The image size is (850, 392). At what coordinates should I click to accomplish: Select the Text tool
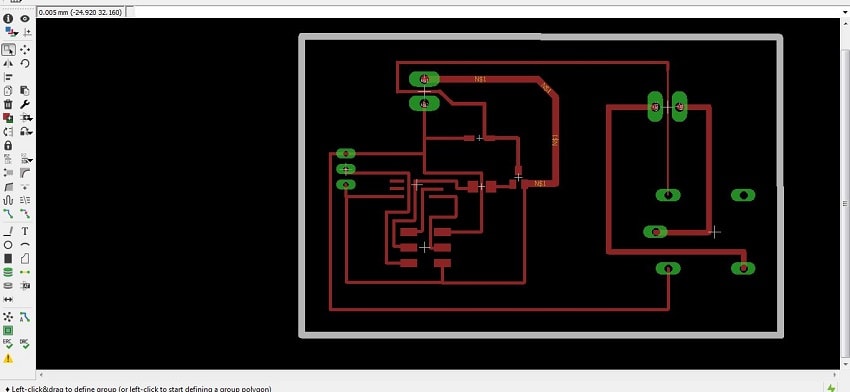tap(25, 232)
